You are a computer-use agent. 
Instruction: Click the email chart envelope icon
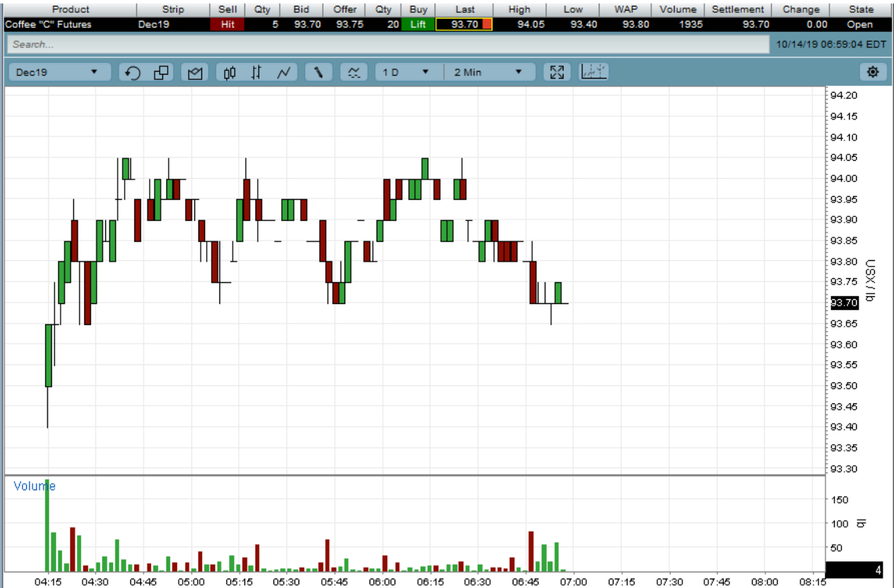click(195, 72)
